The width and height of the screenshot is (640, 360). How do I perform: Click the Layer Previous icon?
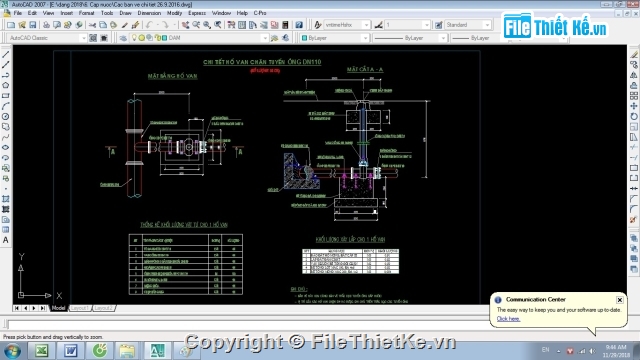tap(285, 38)
